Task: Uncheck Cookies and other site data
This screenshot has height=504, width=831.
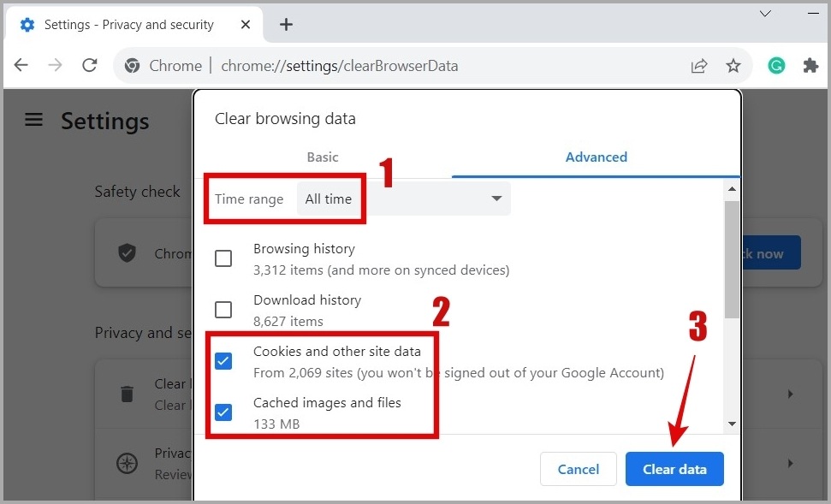Action: pos(223,361)
